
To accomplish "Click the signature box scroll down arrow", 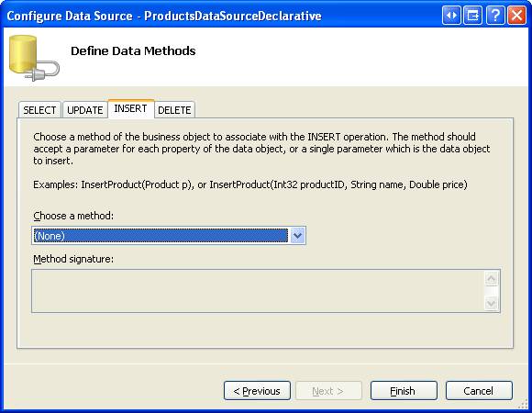I will pos(492,303).
